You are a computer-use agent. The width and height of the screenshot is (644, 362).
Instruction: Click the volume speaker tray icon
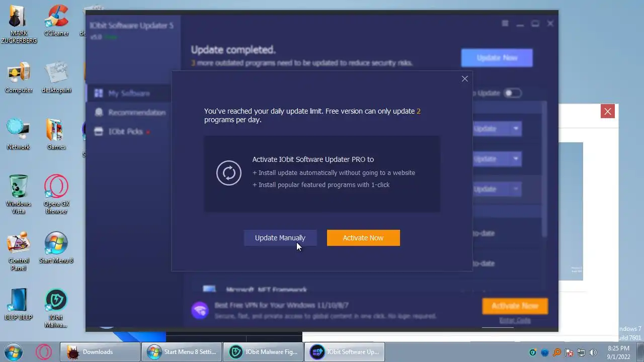[x=593, y=352]
